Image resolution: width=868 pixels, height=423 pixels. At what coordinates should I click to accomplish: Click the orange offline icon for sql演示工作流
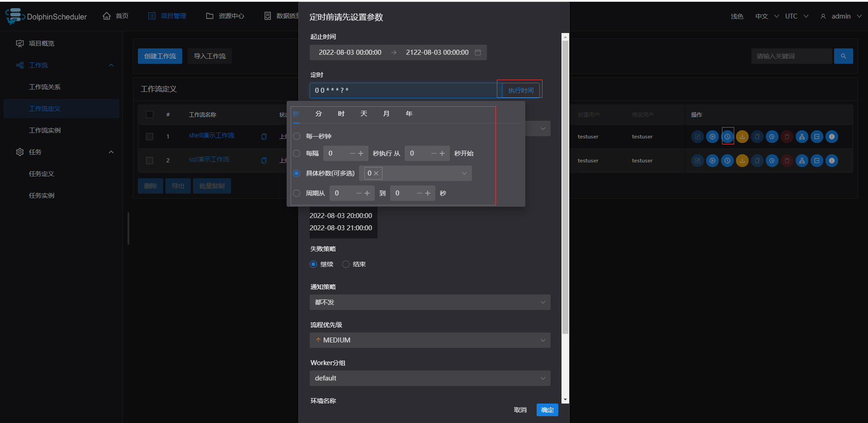pos(742,161)
